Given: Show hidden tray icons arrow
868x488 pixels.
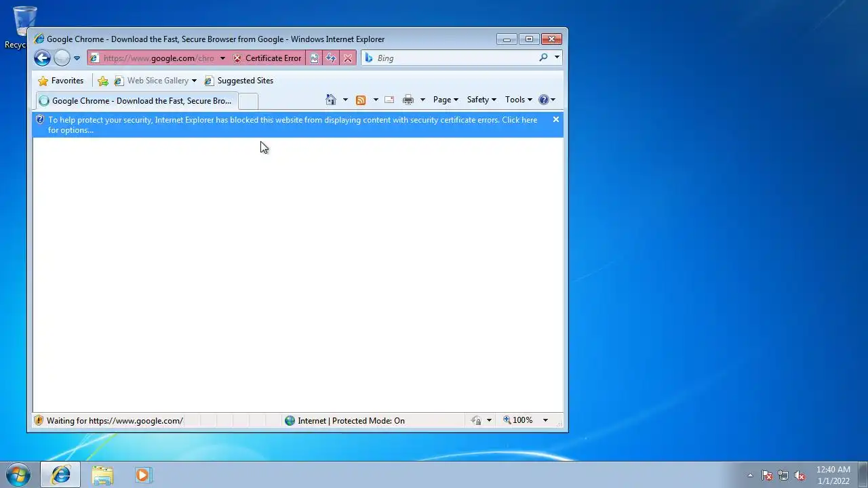Looking at the screenshot, I should click(x=750, y=475).
